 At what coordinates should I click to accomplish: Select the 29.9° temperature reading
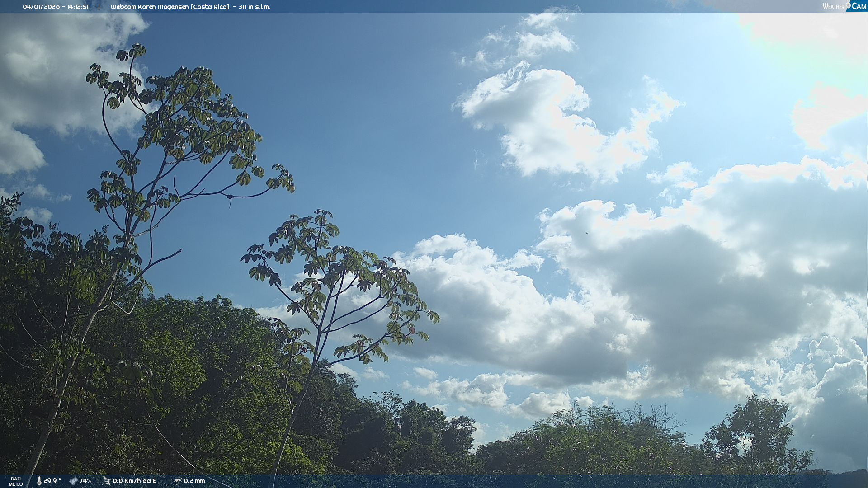[52, 481]
